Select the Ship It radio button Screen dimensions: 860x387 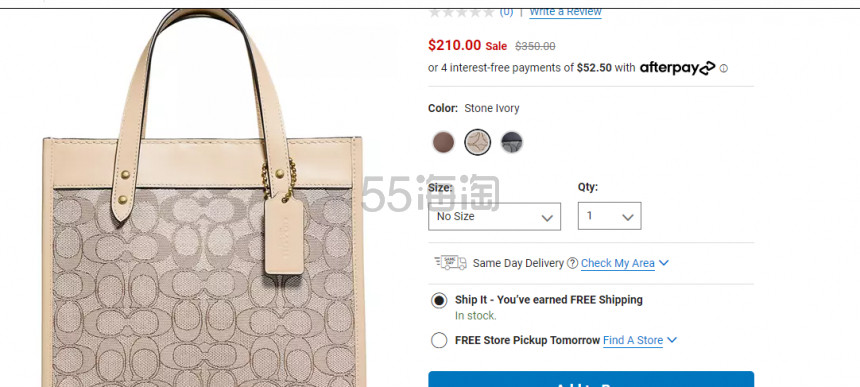point(439,300)
